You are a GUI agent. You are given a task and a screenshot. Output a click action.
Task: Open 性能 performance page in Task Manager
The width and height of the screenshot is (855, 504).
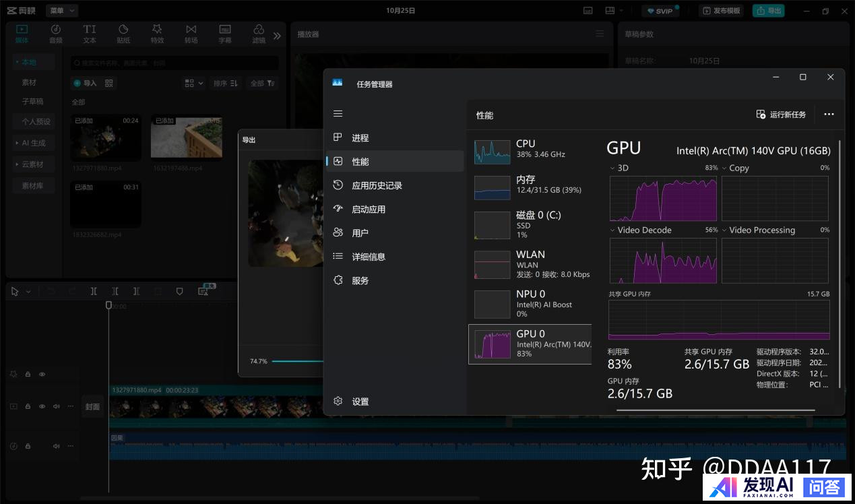point(395,162)
